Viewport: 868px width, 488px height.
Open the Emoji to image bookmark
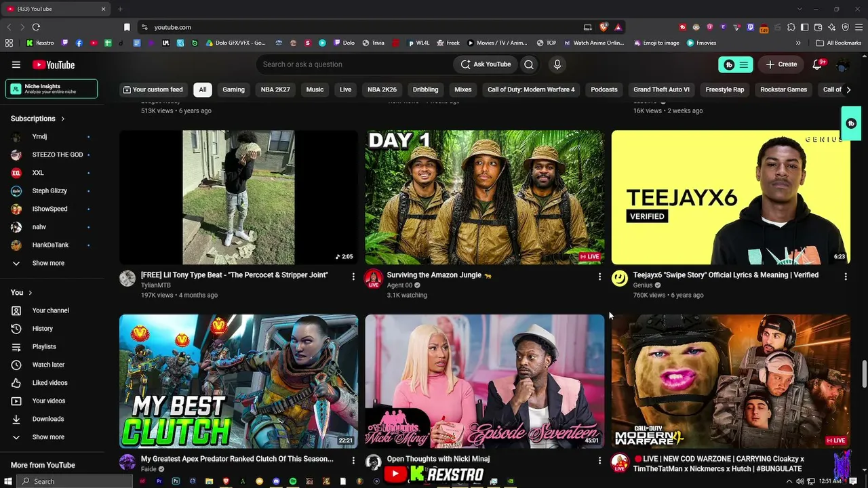point(656,43)
